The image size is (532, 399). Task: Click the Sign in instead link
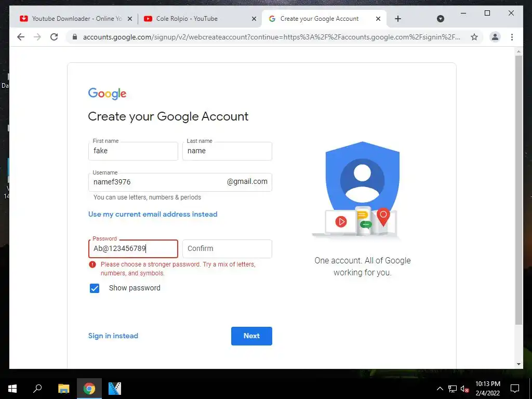113,336
